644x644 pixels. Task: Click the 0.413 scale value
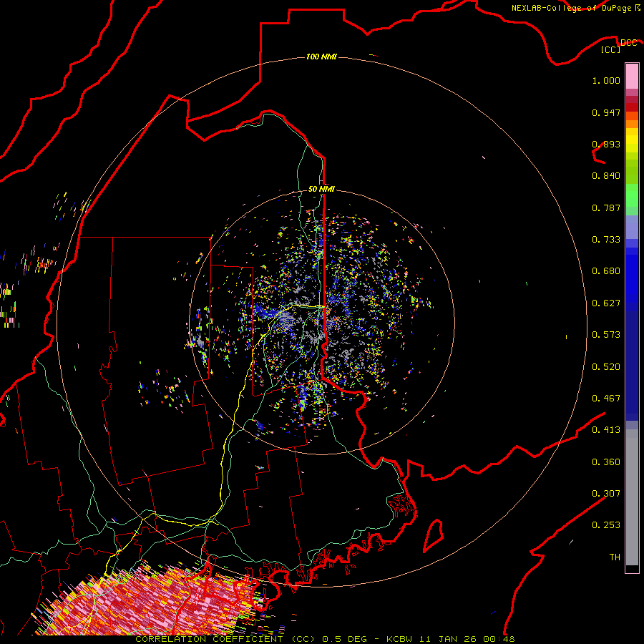(606, 430)
